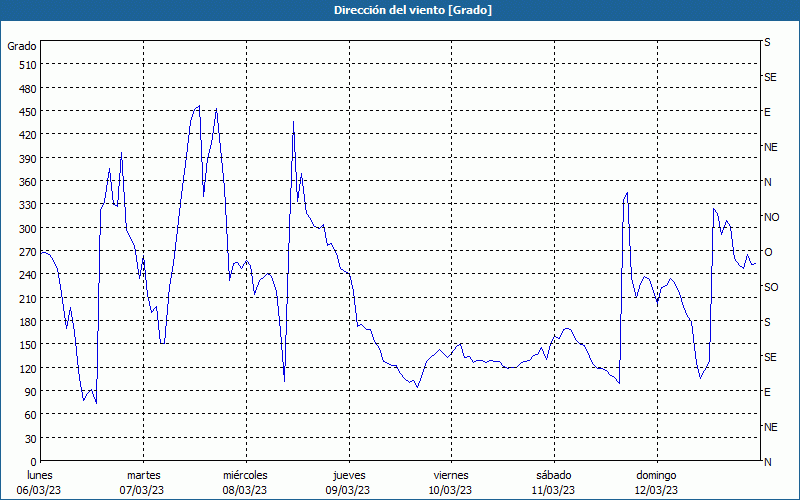Viewport: 800px width, 500px height.
Task: Select the 'lunes' day label
Action: 40,476
